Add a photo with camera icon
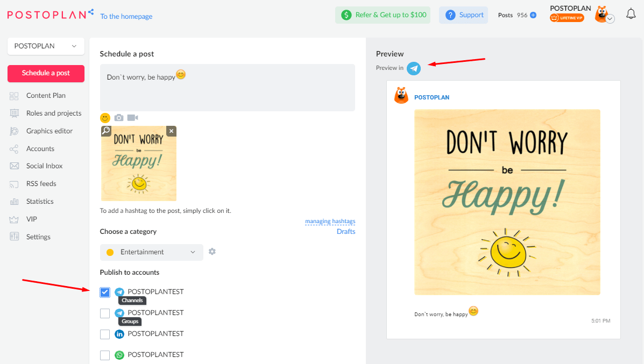The height and width of the screenshot is (364, 644). (x=119, y=118)
